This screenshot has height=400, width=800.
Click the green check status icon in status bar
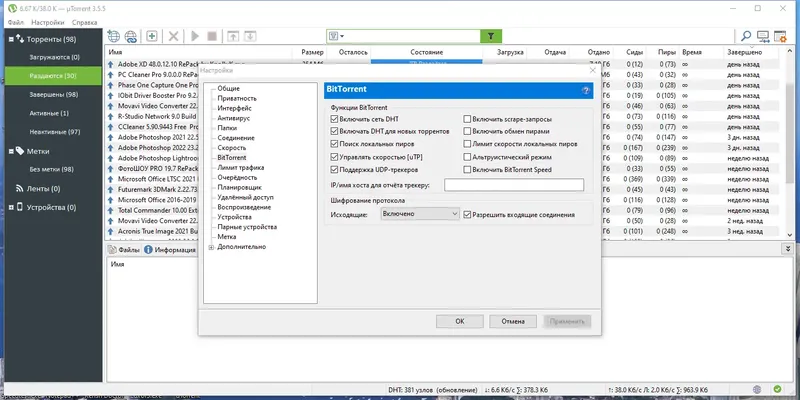coord(777,389)
